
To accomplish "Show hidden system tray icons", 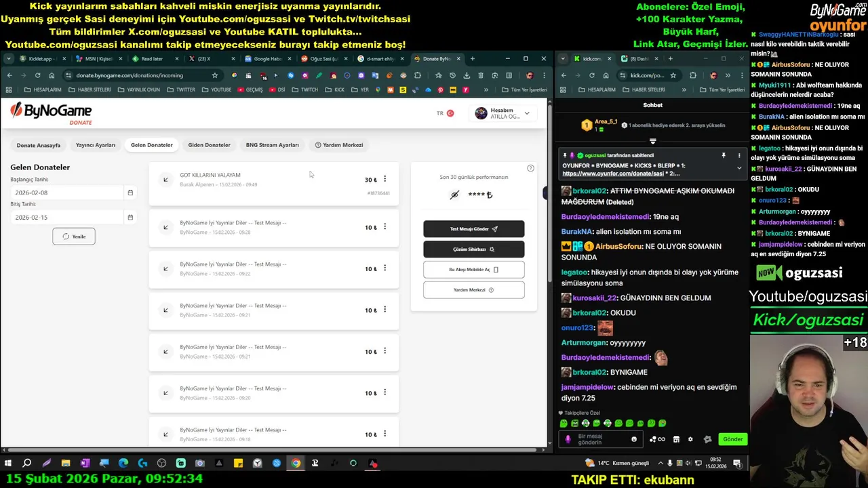I will point(660,464).
